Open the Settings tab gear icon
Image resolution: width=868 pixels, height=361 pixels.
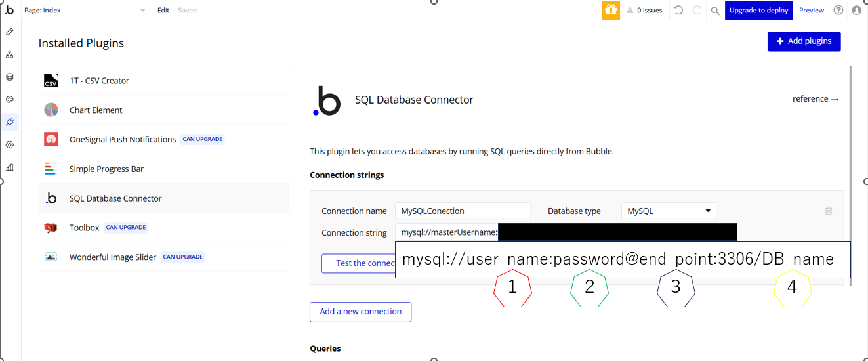[10, 144]
